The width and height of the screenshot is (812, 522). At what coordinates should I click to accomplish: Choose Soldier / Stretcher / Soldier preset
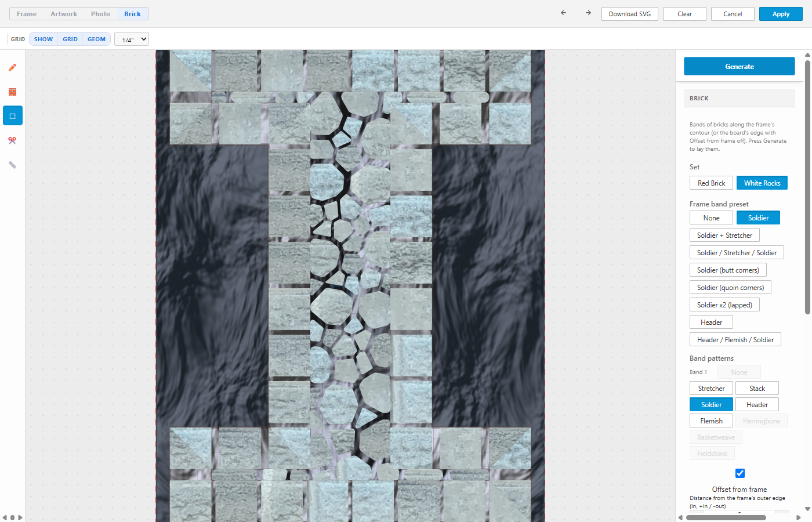pos(737,252)
